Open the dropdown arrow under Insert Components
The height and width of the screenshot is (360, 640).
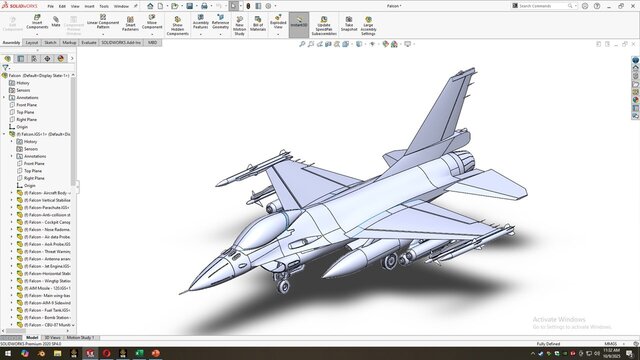coord(37,34)
